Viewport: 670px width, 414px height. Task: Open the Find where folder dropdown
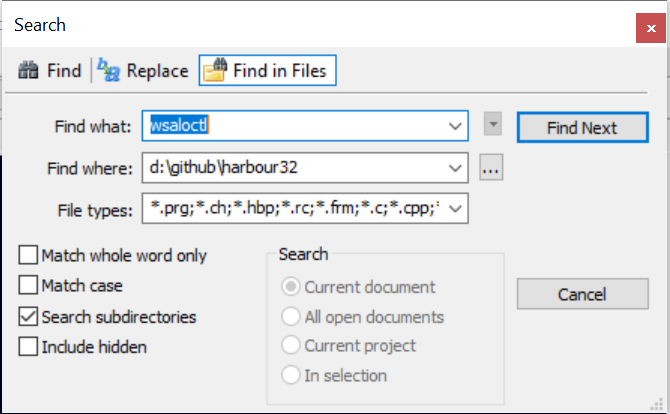pyautogui.click(x=456, y=169)
